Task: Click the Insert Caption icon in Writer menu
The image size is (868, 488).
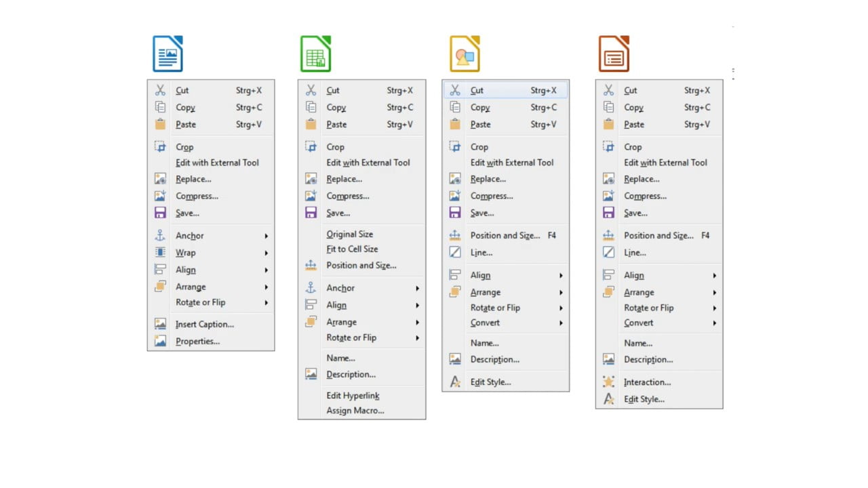Action: [x=160, y=324]
